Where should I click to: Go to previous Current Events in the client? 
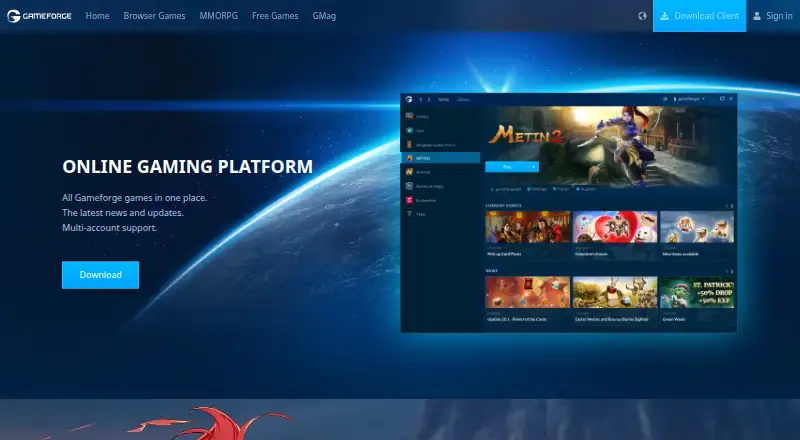(x=727, y=206)
